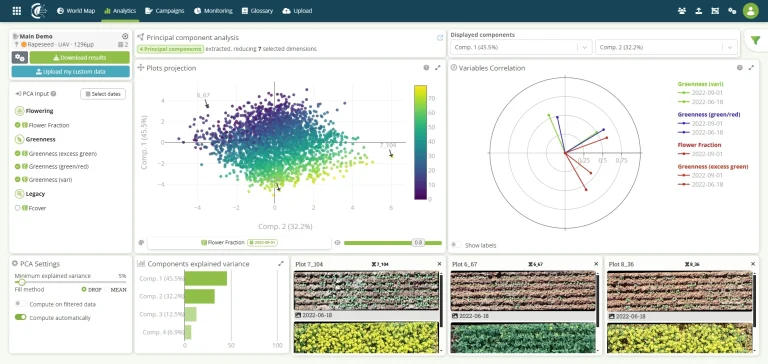The height and width of the screenshot is (364, 768).
Task: Click Plot 8_36 yellow flowering image
Action: pos(680,337)
